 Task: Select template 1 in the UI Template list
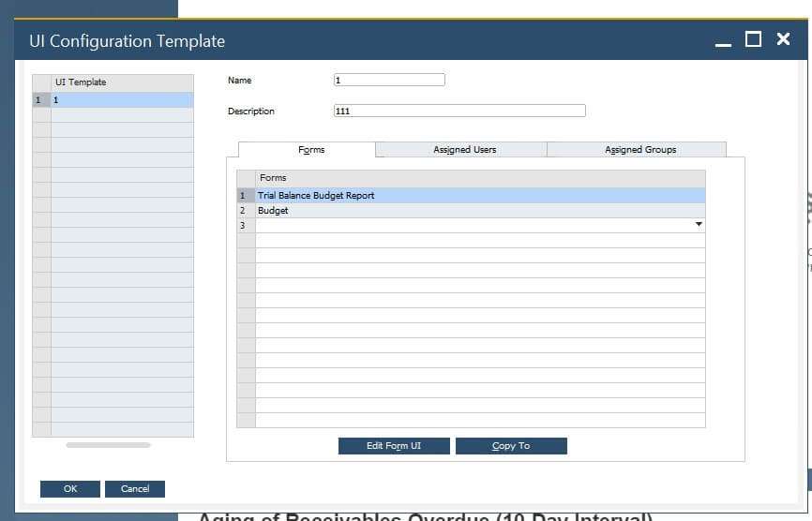pos(122,100)
